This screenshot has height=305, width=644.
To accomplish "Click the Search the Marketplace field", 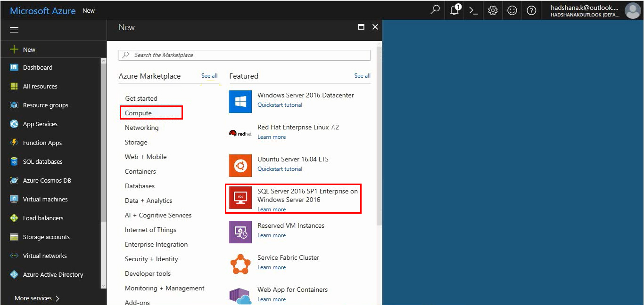I will (245, 55).
